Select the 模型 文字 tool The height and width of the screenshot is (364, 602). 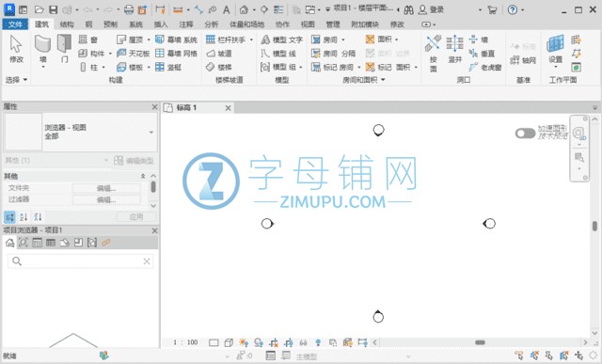(282, 40)
